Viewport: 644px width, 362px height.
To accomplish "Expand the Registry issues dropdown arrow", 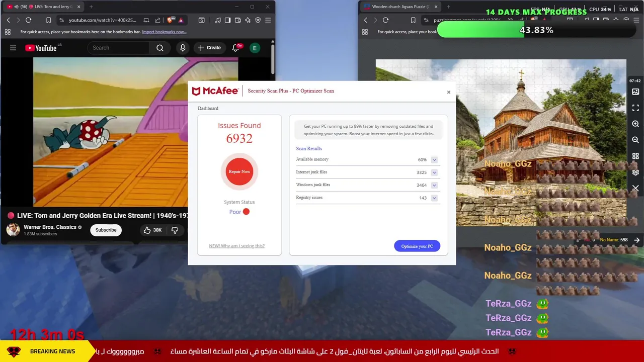I will click(434, 198).
